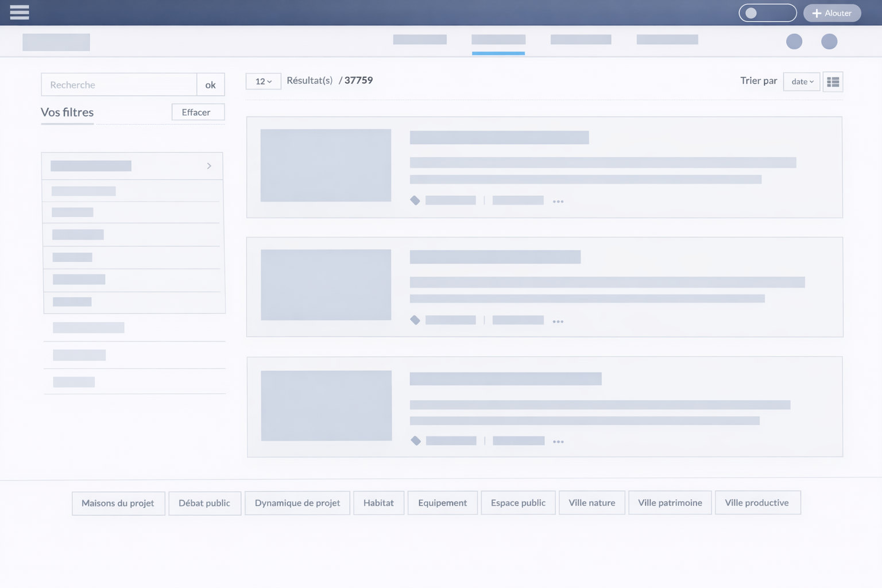882x588 pixels.
Task: Clear filters with the Effacer button
Action: (x=198, y=112)
